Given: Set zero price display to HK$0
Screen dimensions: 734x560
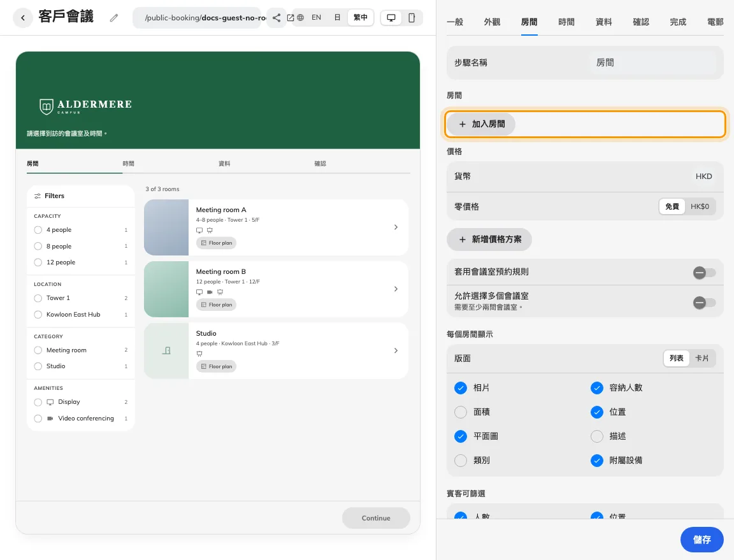Looking at the screenshot, I should (x=700, y=207).
